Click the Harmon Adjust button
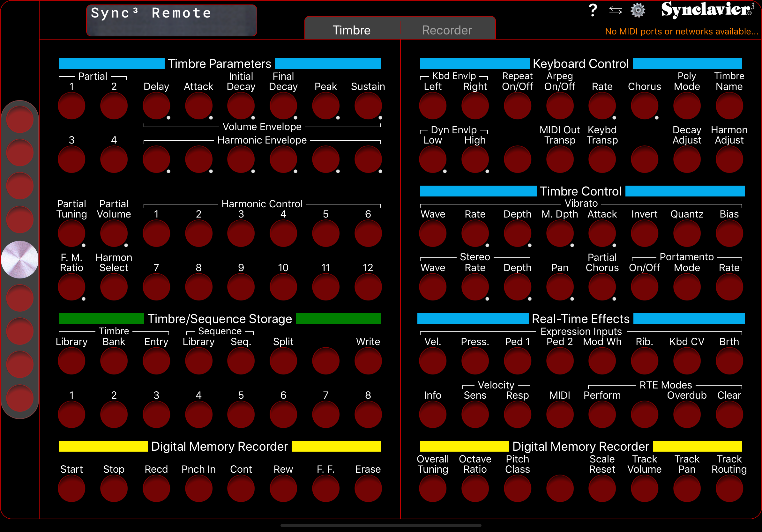The height and width of the screenshot is (532, 762). [x=729, y=159]
